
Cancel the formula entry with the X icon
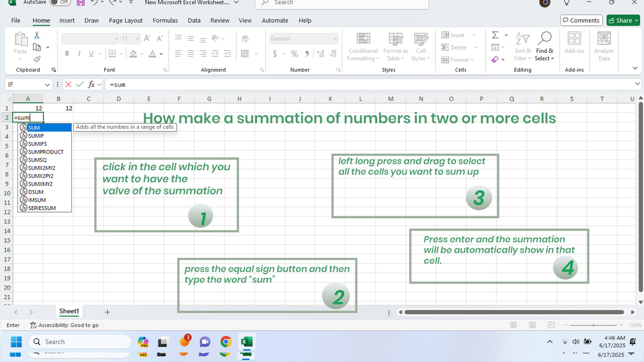coord(68,84)
